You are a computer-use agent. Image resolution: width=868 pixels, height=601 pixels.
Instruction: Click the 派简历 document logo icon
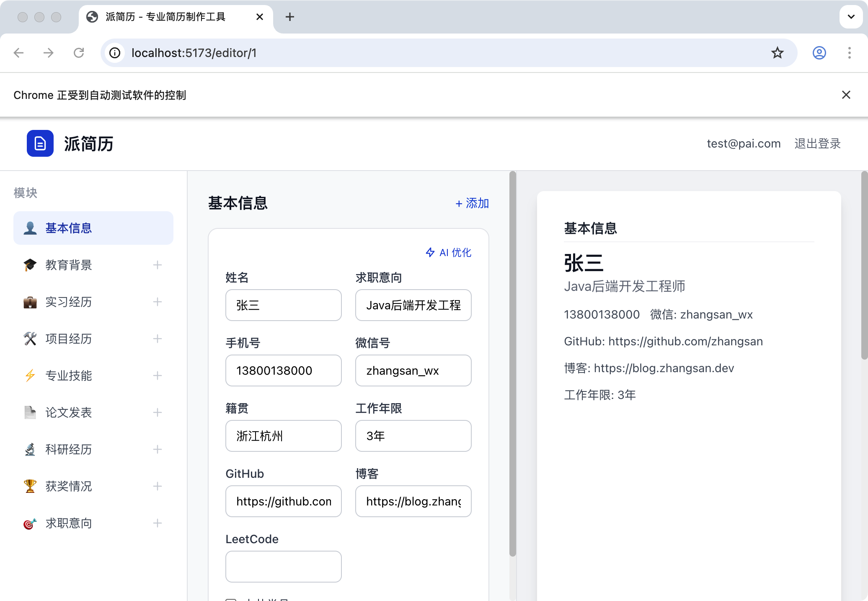(40, 143)
